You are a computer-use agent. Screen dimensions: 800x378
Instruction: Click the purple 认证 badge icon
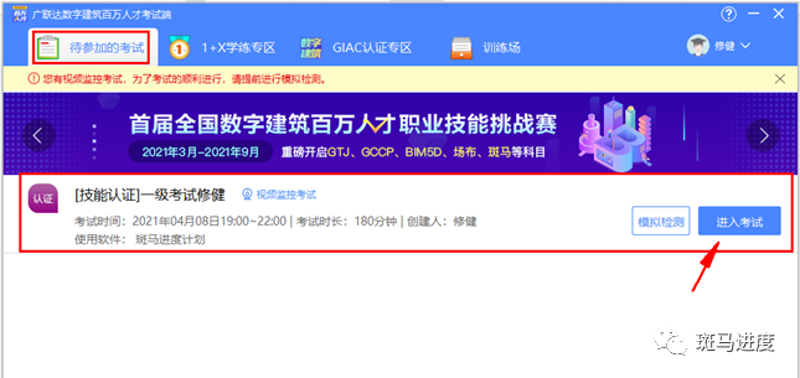[x=43, y=198]
